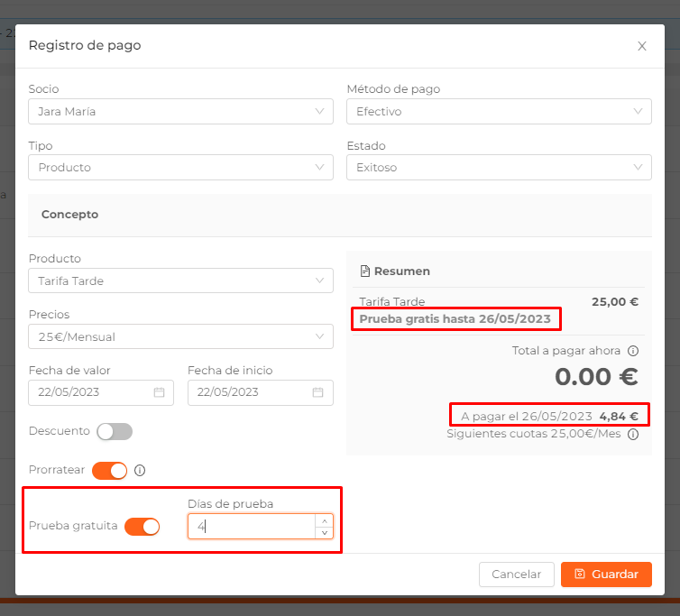
Task: Disable the Prorratear toggle
Action: [x=110, y=471]
